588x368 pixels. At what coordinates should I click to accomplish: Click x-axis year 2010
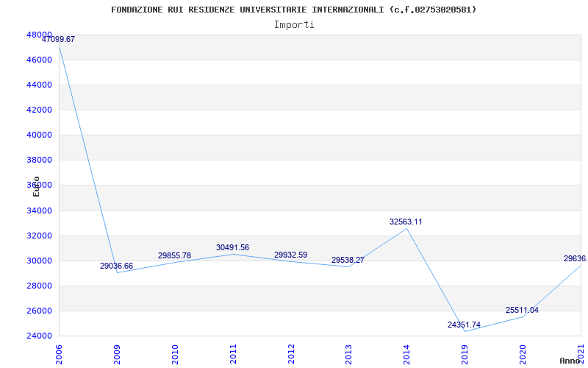[x=175, y=354]
